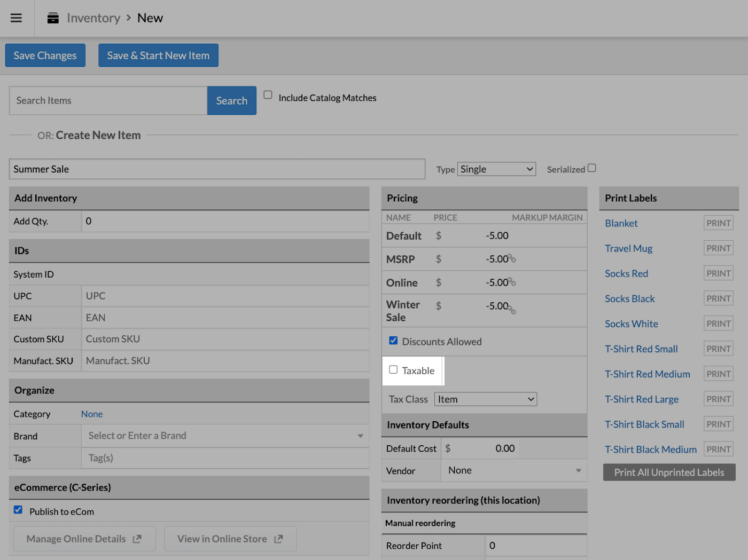Print the T-Shirt Red Medium label
Viewport: 748px width, 560px height.
[719, 374]
